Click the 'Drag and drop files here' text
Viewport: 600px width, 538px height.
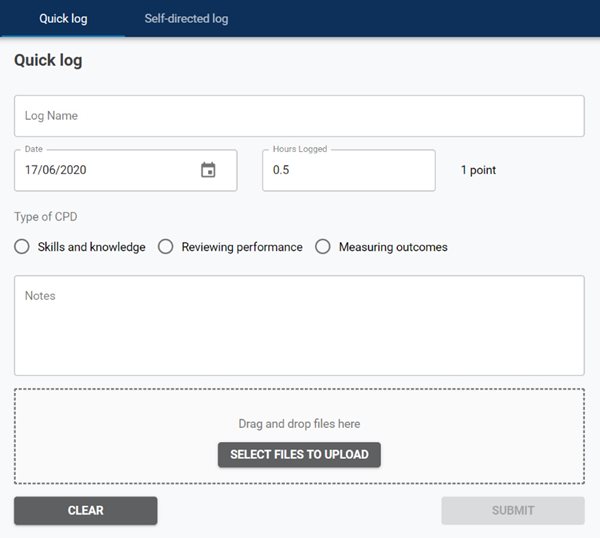[x=299, y=424]
